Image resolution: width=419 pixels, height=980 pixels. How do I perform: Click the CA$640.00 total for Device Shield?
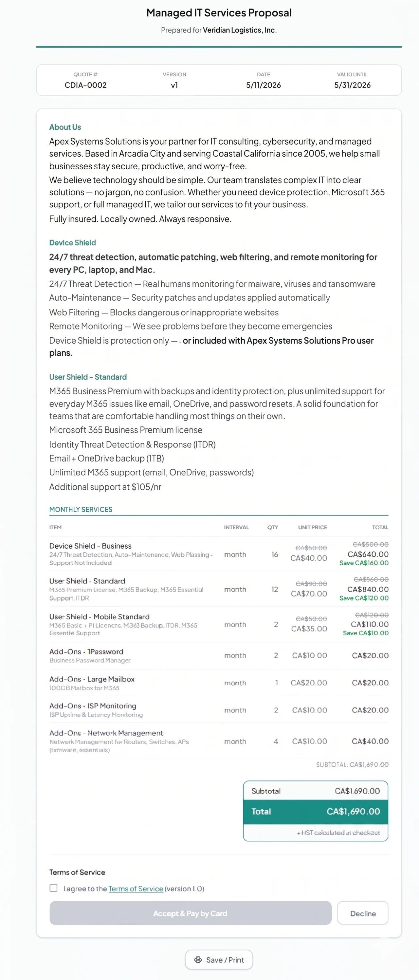click(368, 554)
